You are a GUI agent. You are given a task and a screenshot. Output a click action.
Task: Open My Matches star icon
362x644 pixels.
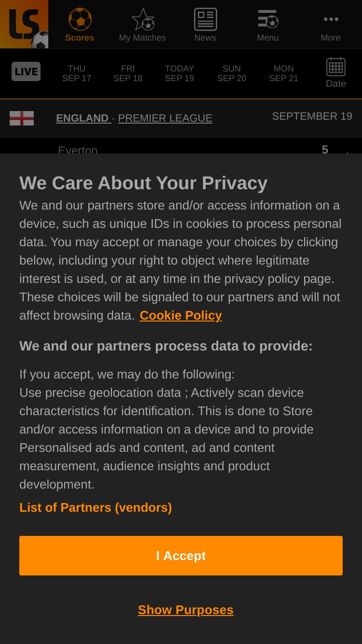[x=143, y=19]
